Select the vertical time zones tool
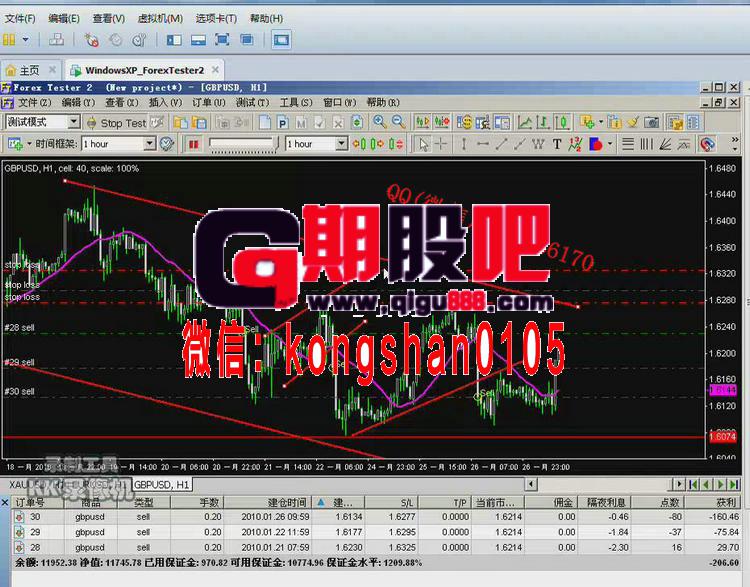This screenshot has height=587, width=750. coord(646,144)
